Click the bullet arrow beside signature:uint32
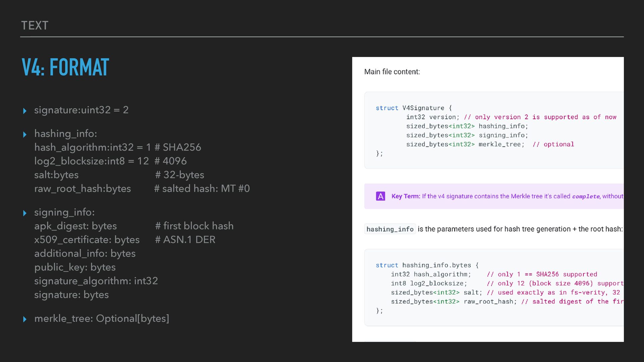Viewport: 644px width, 362px height. pos(24,111)
